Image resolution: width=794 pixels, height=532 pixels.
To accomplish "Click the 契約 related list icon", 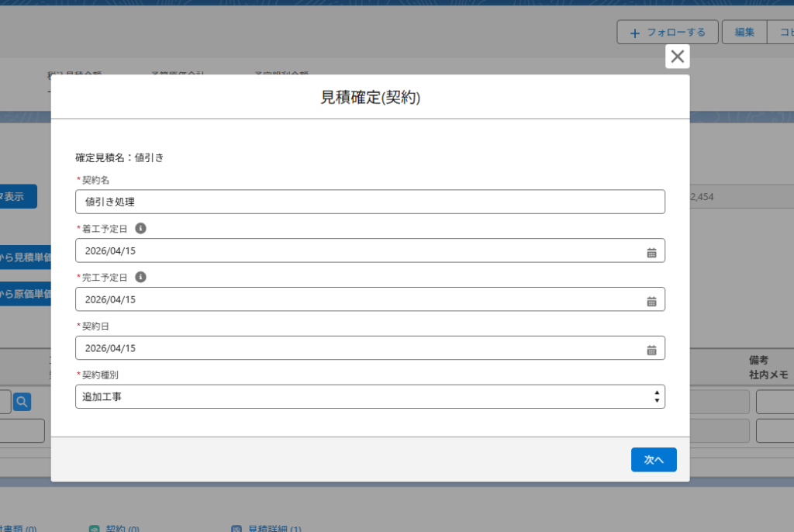I will [x=95, y=528].
